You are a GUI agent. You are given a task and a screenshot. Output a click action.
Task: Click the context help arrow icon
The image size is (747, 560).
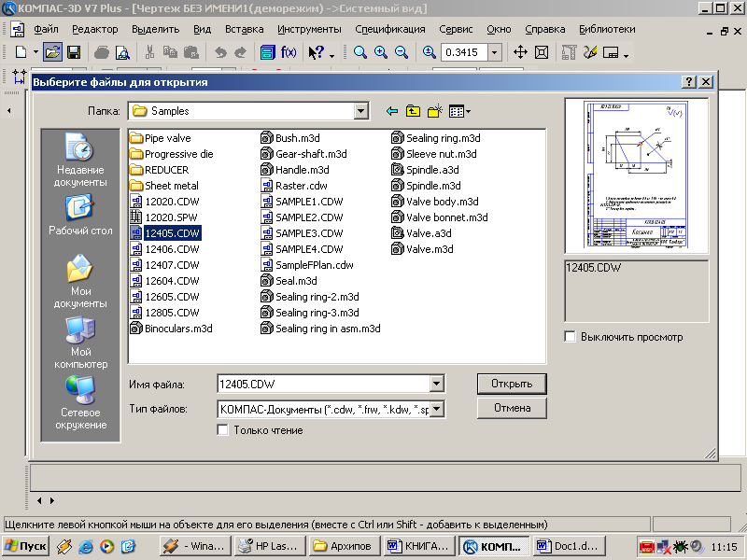pos(317,52)
